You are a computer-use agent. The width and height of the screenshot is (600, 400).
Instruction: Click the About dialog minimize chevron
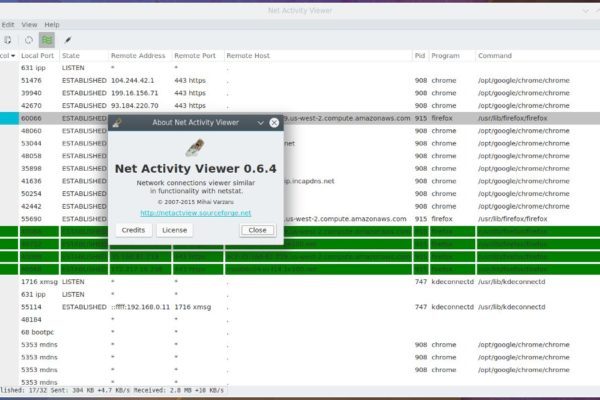pos(260,122)
